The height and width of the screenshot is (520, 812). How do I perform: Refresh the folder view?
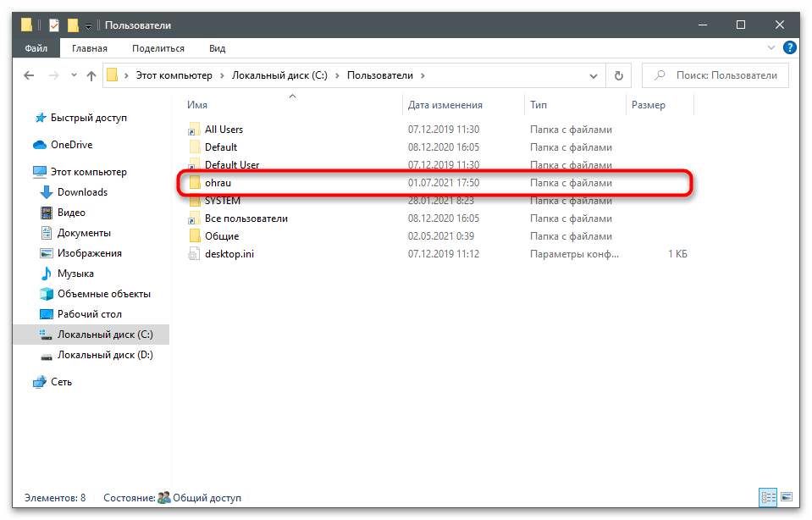[x=618, y=76]
